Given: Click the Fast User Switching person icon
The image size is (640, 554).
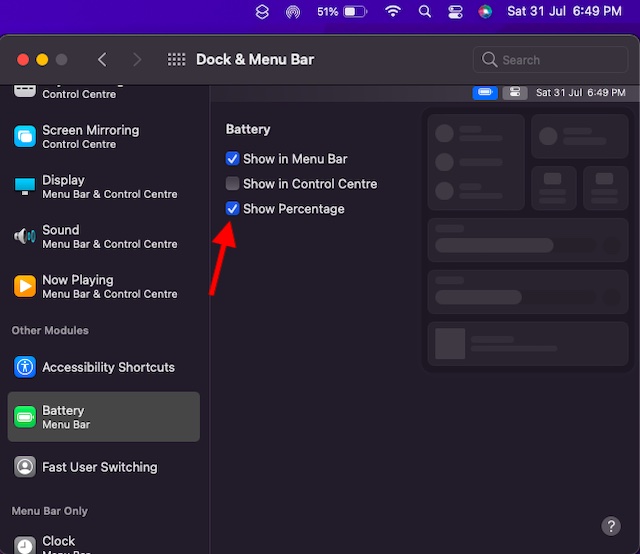Looking at the screenshot, I should pos(25,467).
